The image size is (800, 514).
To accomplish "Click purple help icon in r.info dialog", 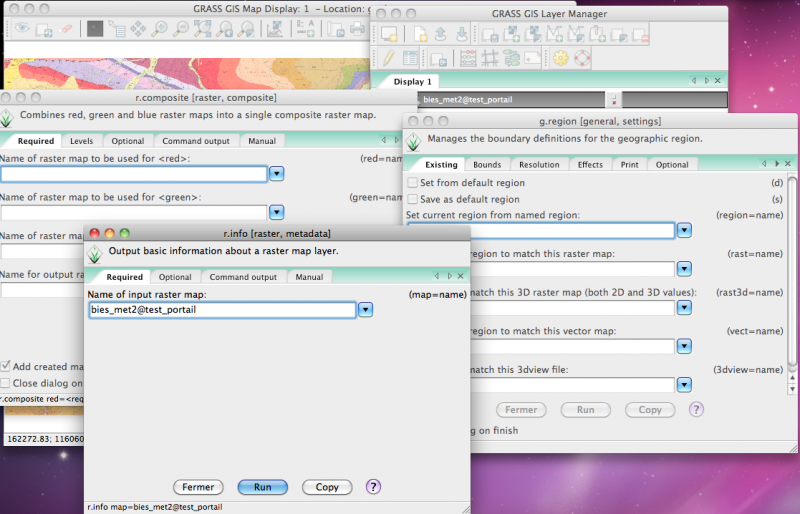I will pyautogui.click(x=374, y=487).
